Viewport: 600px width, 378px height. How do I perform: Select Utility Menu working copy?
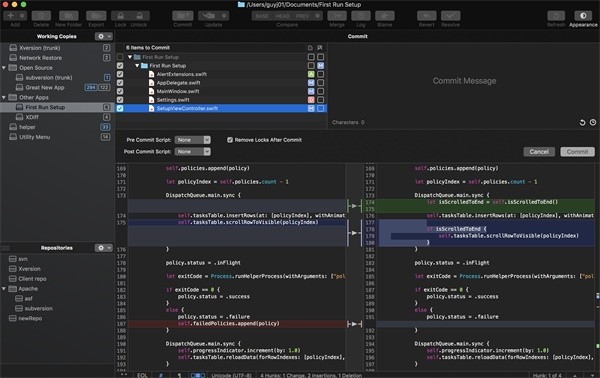[x=57, y=137]
